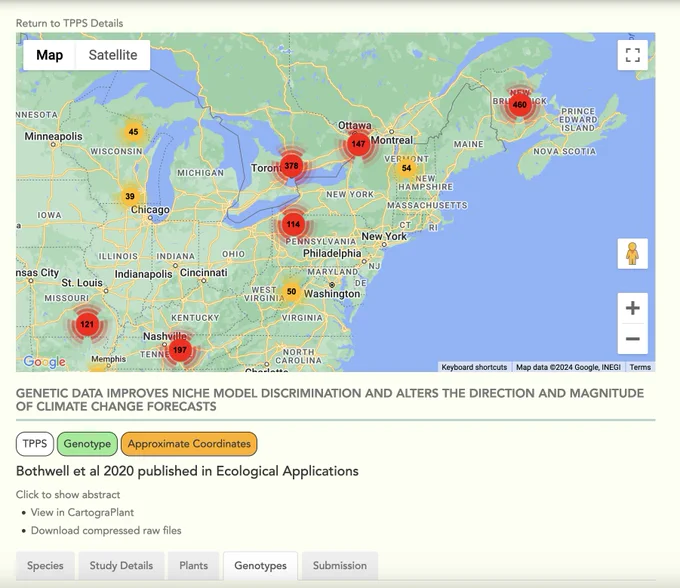Toggle fullscreen map view
This screenshot has width=680, height=588.
[x=632, y=55]
